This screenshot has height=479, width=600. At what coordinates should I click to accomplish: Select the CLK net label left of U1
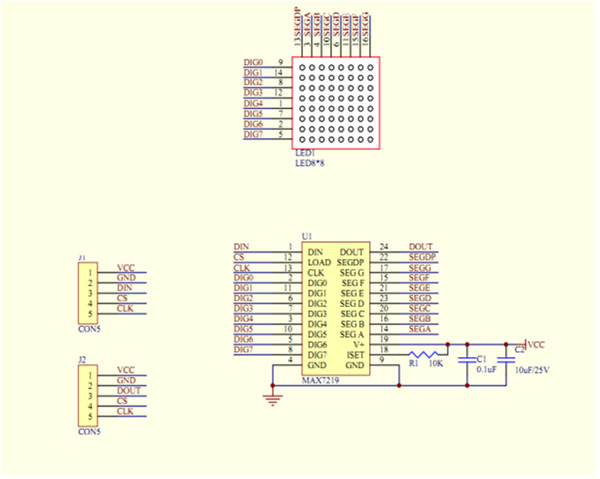pos(242,267)
